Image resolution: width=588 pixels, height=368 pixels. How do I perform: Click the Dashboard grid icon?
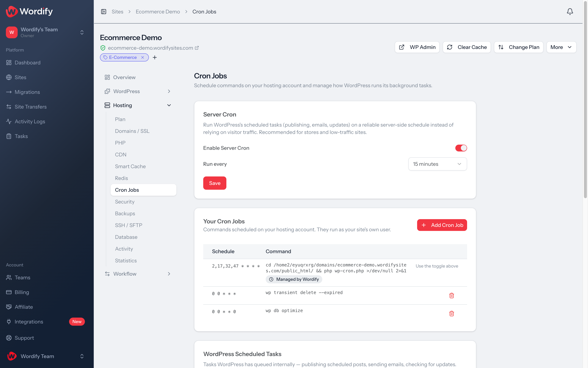click(9, 63)
